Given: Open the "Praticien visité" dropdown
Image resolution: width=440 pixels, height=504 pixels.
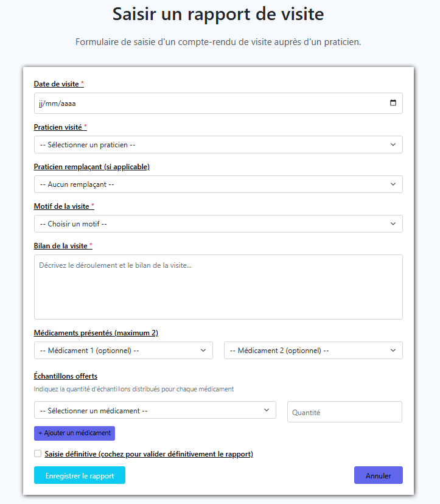Looking at the screenshot, I should tap(218, 144).
